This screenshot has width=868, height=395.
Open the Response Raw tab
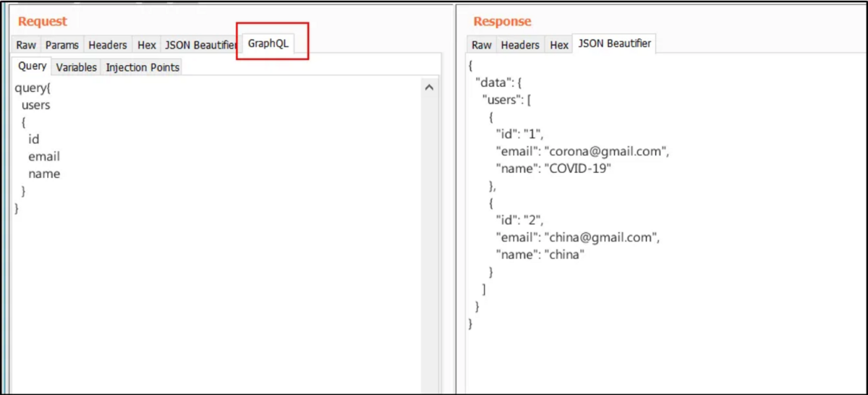[x=482, y=45]
